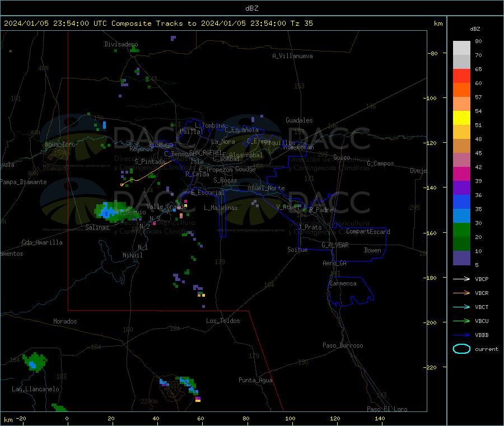This screenshot has height=426, width=504.
Task: Click the blue VBBB arrow legend icon
Action: point(461,335)
